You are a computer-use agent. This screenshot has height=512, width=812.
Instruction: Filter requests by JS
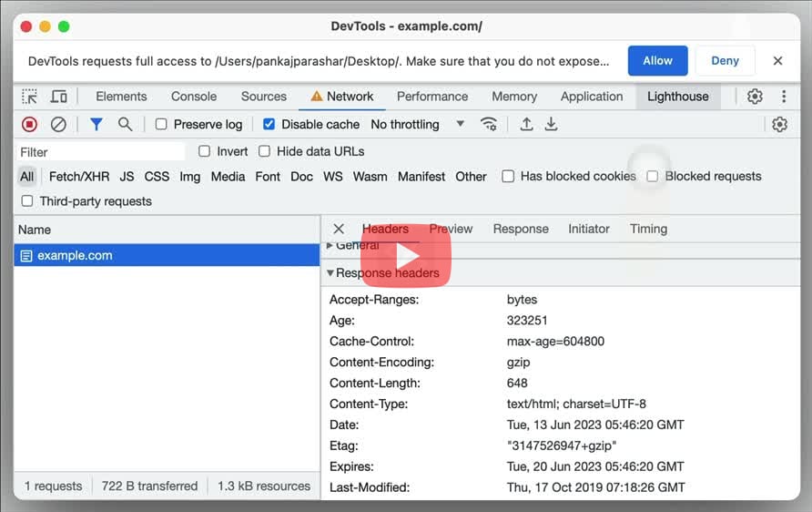pos(127,177)
